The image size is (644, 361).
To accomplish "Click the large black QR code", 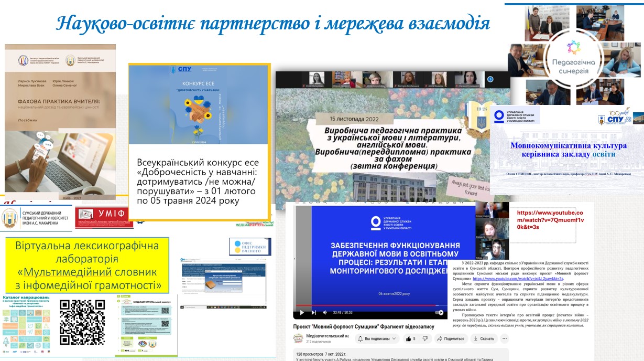I will click(82, 322).
